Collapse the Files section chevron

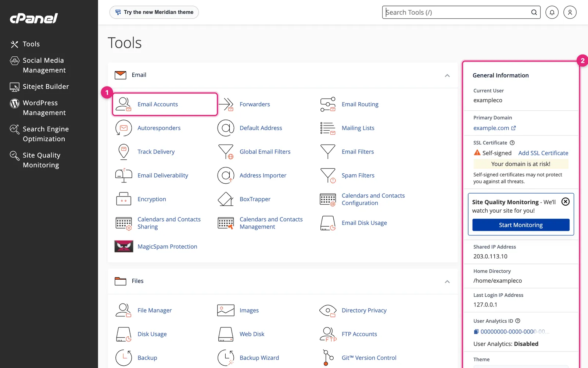coord(447,282)
